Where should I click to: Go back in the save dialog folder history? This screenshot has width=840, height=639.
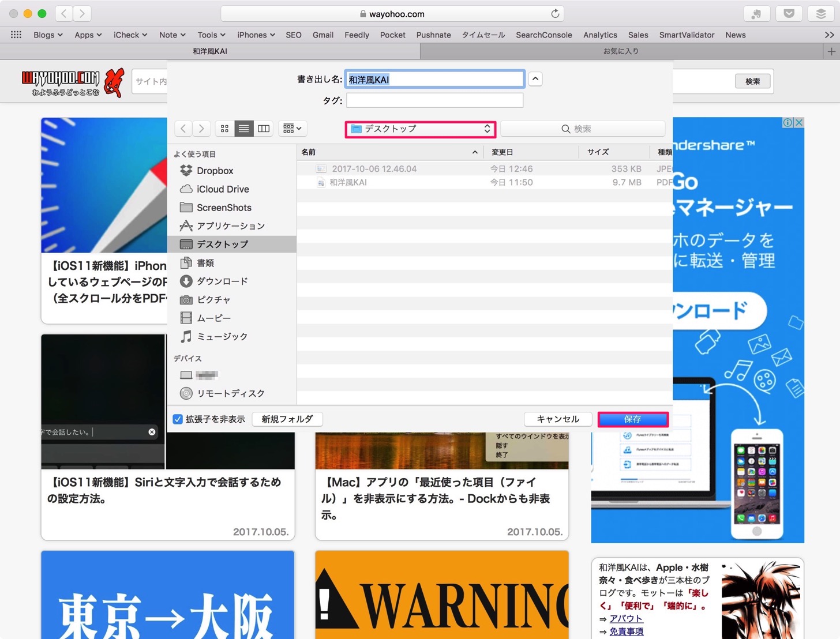pyautogui.click(x=183, y=129)
